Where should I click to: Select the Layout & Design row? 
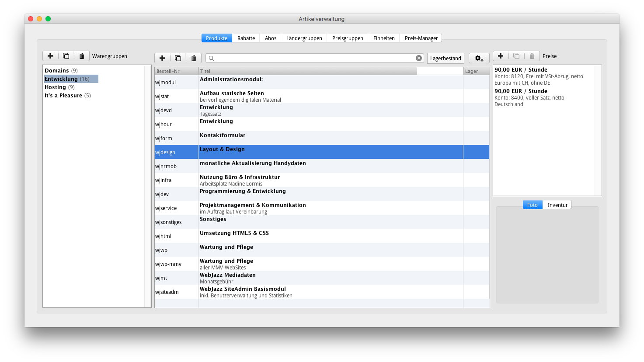coord(322,152)
